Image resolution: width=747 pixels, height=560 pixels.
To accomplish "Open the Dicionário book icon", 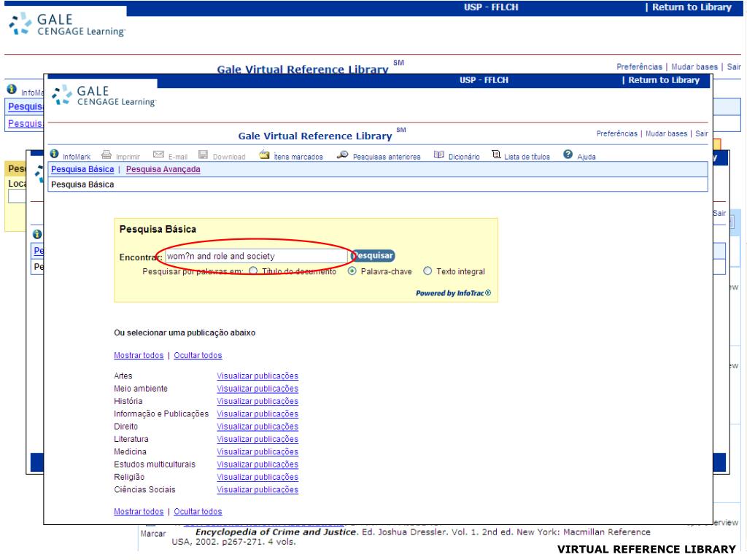I will (x=438, y=155).
